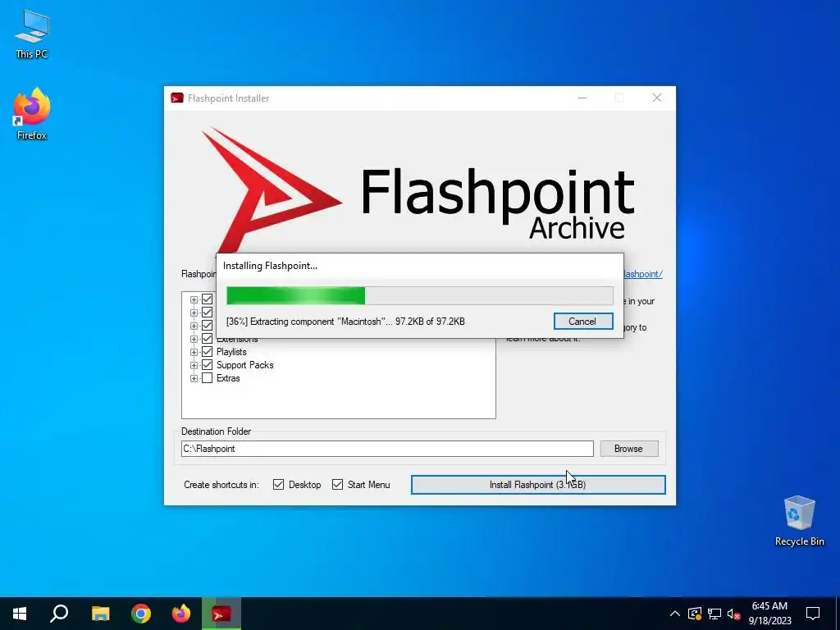
Task: Cancel the Flashpoint installation
Action: pos(583,322)
